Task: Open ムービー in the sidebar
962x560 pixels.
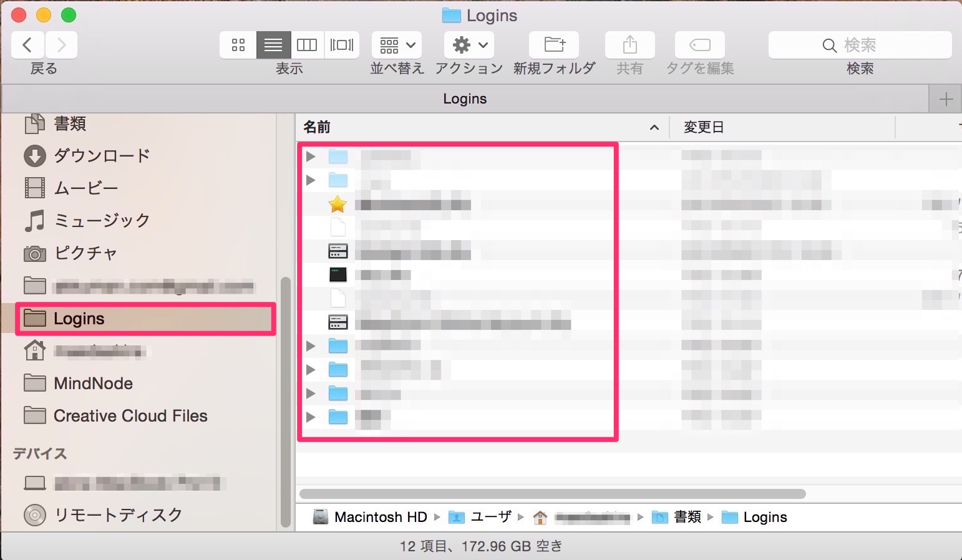Action: click(x=71, y=188)
